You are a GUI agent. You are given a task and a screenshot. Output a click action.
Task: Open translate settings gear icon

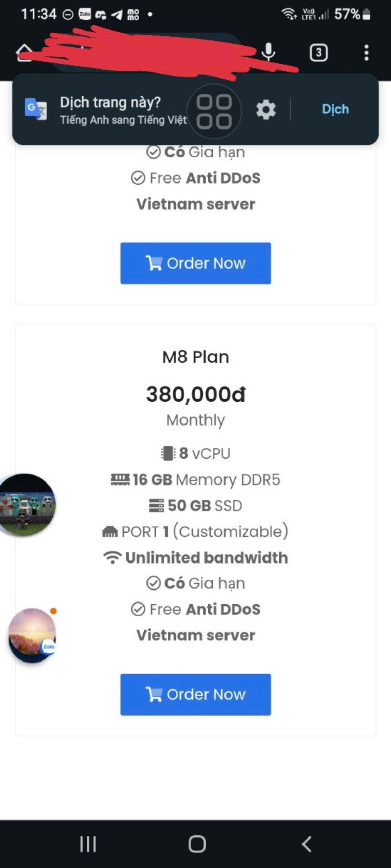pyautogui.click(x=266, y=110)
